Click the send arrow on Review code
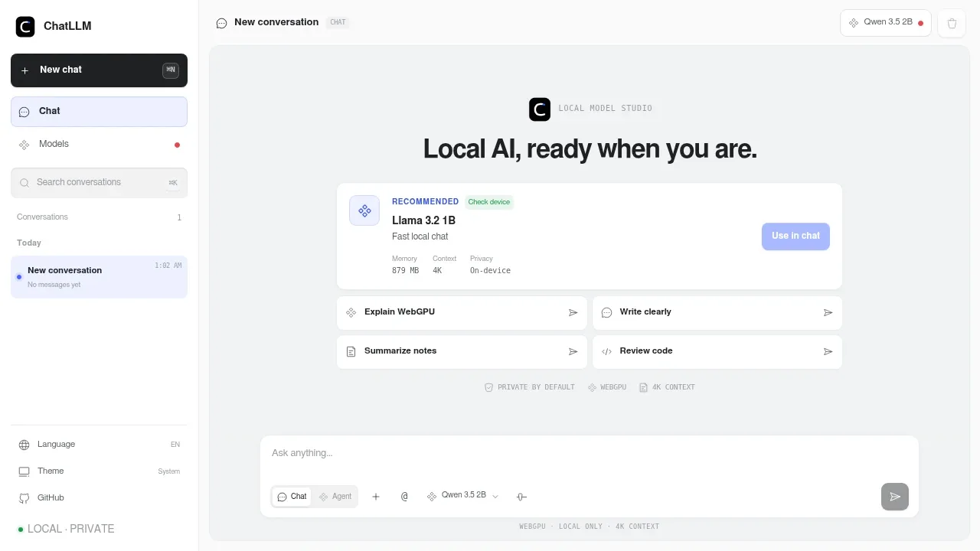 (828, 352)
